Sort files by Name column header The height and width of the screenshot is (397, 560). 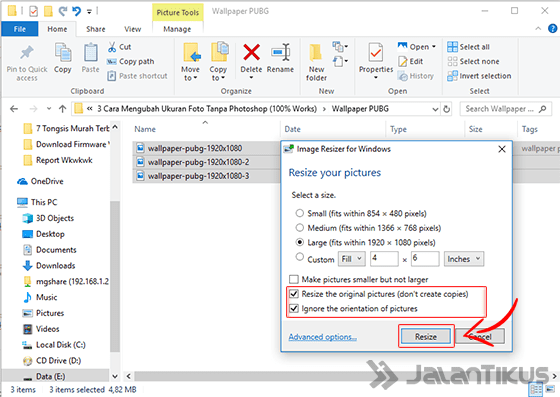pos(145,129)
